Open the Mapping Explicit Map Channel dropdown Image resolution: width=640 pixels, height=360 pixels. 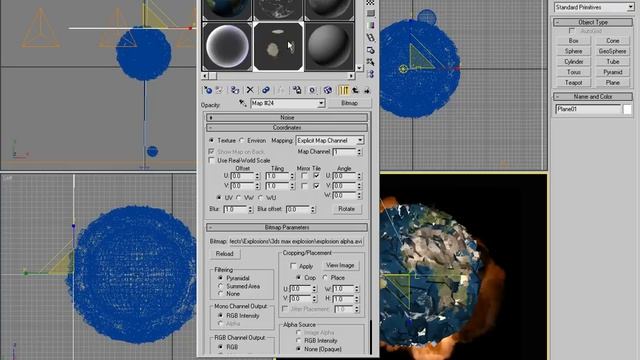pos(360,140)
